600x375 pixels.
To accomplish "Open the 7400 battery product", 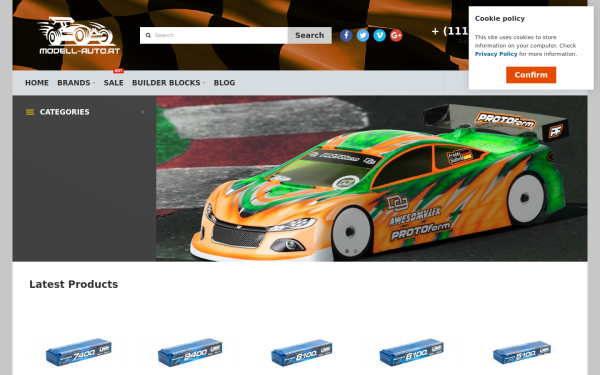I will (x=78, y=352).
